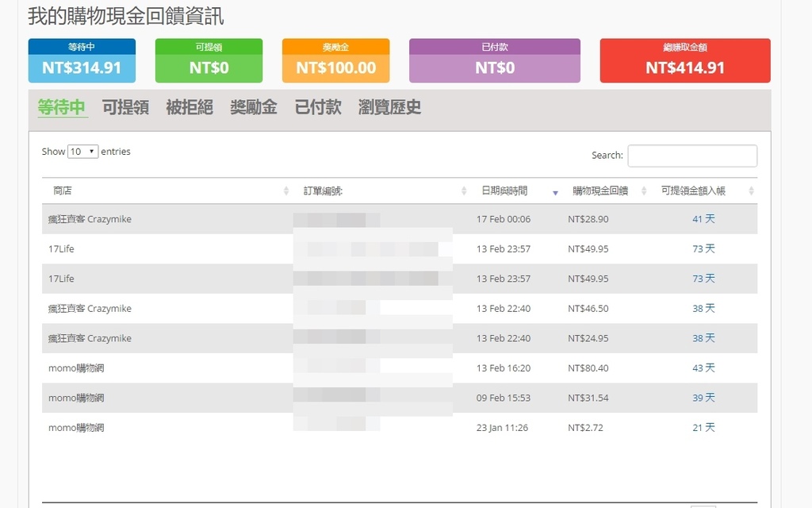The width and height of the screenshot is (812, 508).
Task: Go to the 已付款 tab
Action: pyautogui.click(x=318, y=107)
